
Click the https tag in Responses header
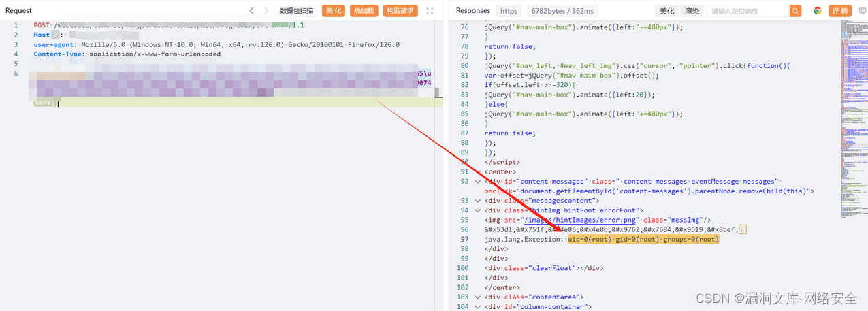tap(509, 11)
